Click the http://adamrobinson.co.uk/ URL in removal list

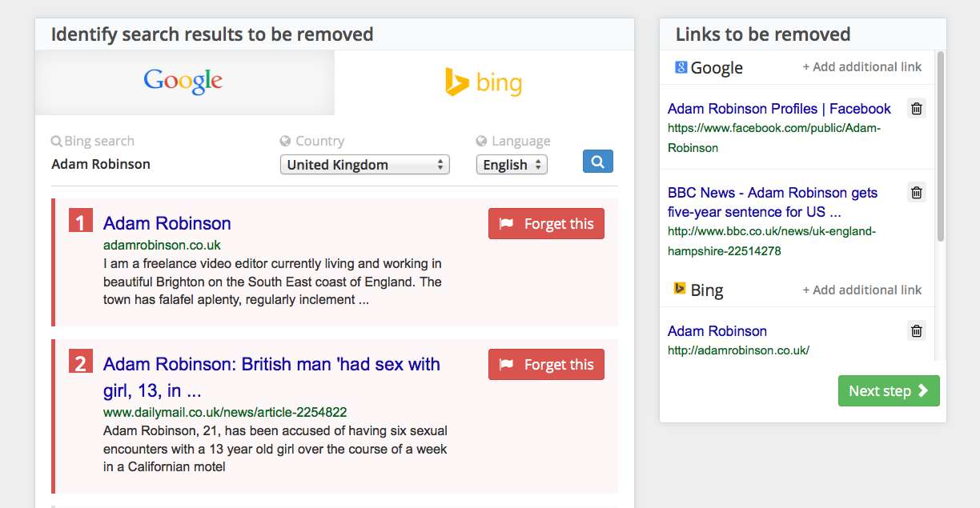pos(738,350)
